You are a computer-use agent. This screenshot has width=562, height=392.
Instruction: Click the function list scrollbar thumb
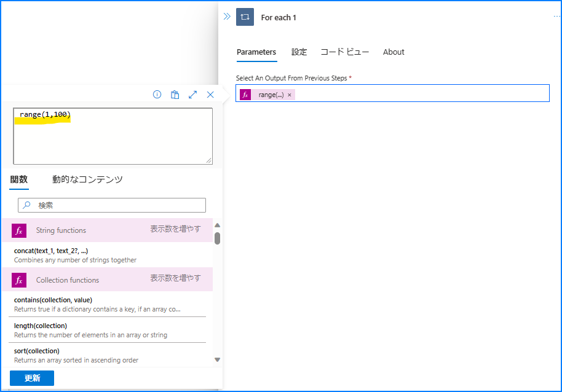tap(217, 238)
